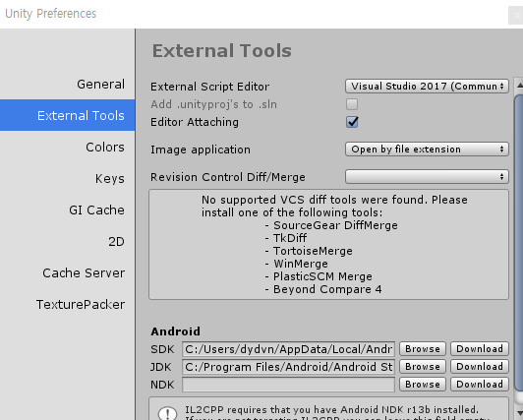Click the 'TortoiseMerge' list entry
Viewport: 523px width, 420px height.
(313, 251)
